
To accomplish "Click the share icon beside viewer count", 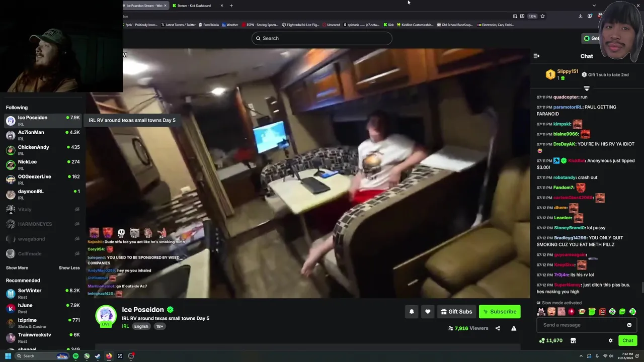I will coord(498,328).
